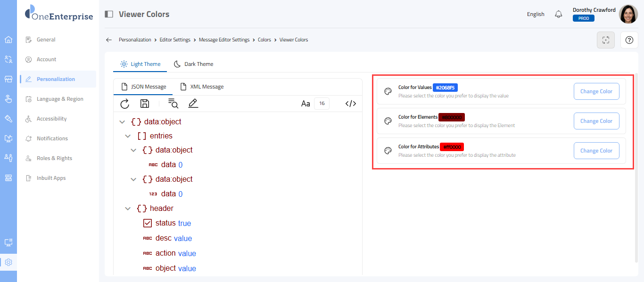Collapse the root data:object node
Image resolution: width=644 pixels, height=282 pixels.
122,122
